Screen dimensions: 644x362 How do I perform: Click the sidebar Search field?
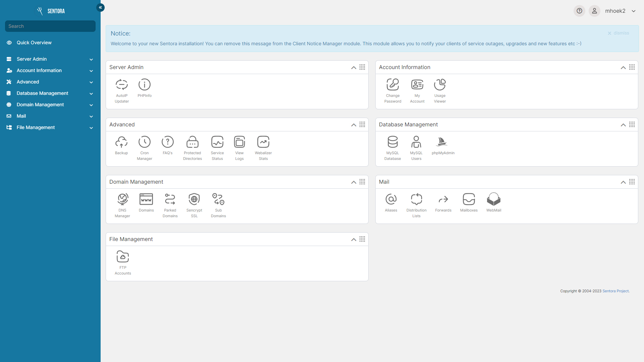[50, 26]
